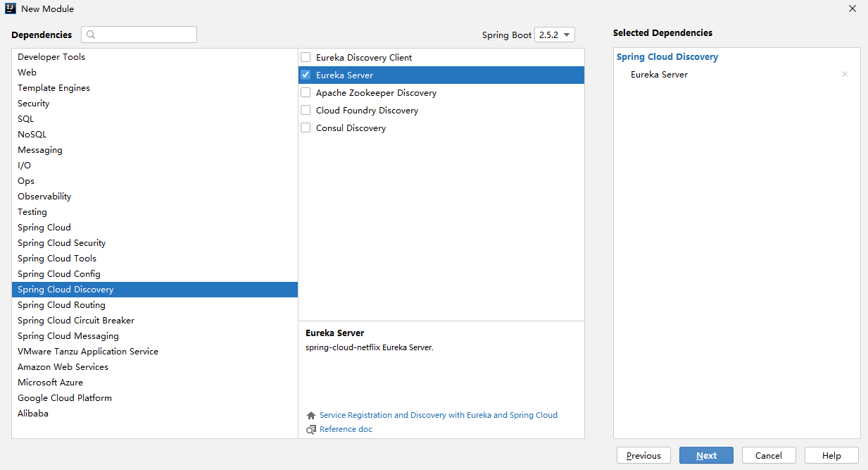This screenshot has width=868, height=470.
Task: Close the New Module dialog
Action: coord(853,9)
